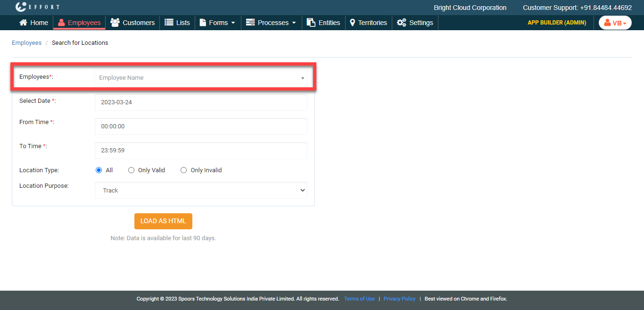Image resolution: width=644 pixels, height=310 pixels.
Task: Click the Entities icon
Action: [x=311, y=23]
